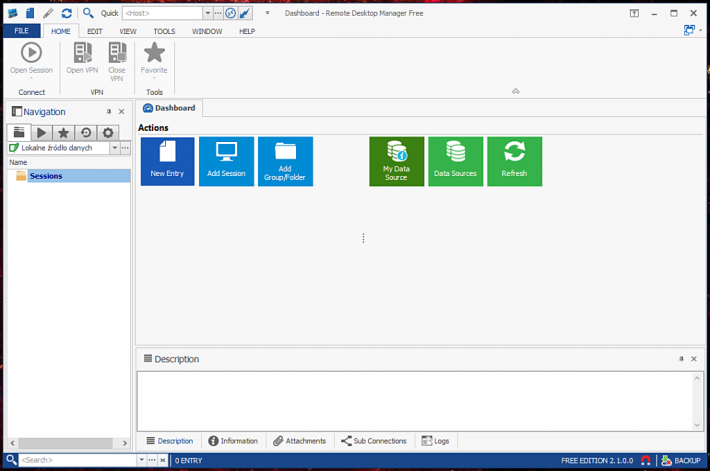Click the Add Session tile
Image resolution: width=710 pixels, height=471 pixels.
(x=226, y=161)
